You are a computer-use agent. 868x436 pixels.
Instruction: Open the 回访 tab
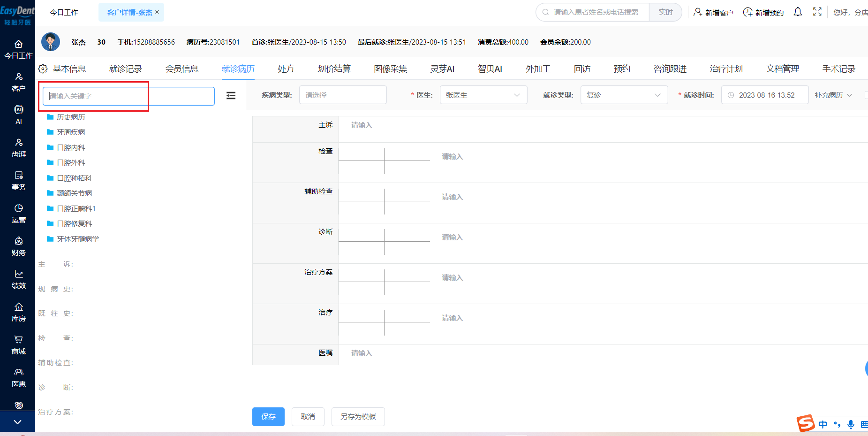582,69
